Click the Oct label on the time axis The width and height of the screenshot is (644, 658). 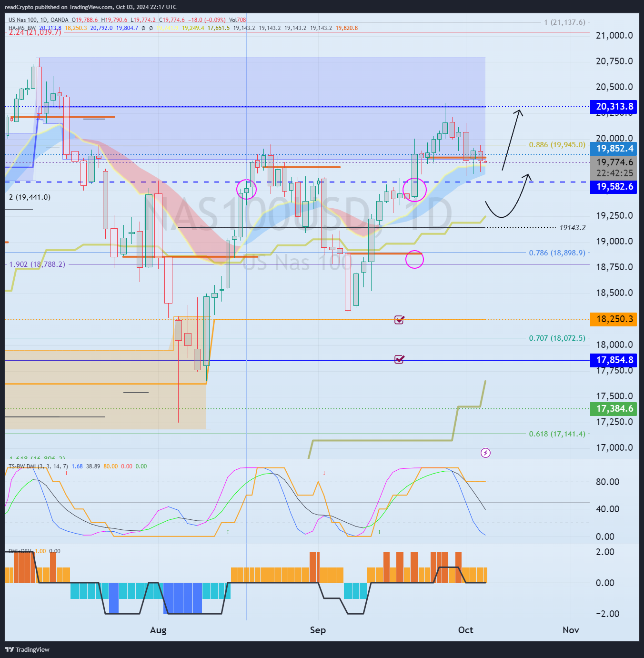click(465, 630)
